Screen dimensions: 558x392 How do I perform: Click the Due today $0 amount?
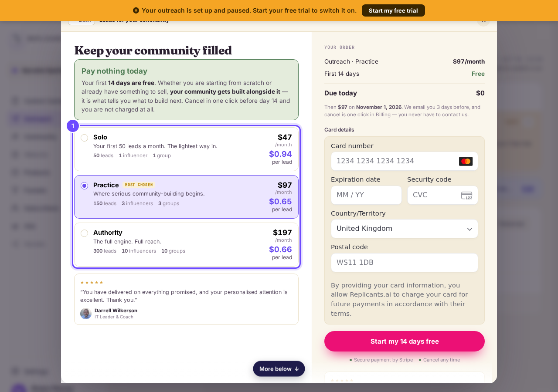[x=480, y=93]
